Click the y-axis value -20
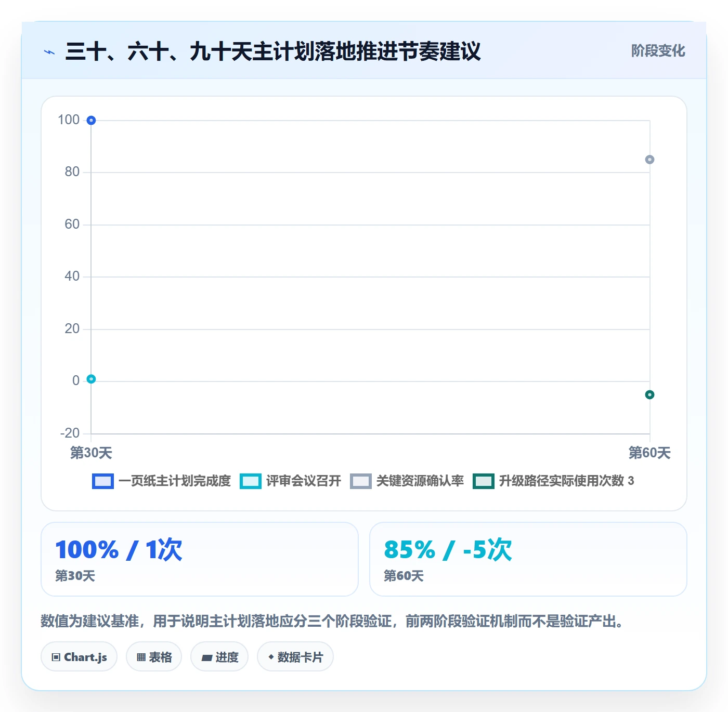Screen dimensions: 728x712 click(x=70, y=433)
